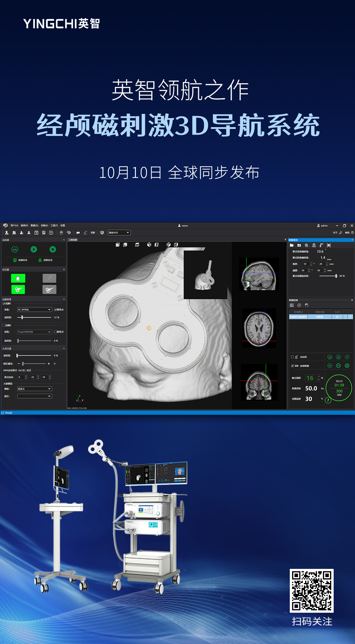Toggle the 线圈1 checkbox
This screenshot has width=355, height=644.
tap(4, 304)
